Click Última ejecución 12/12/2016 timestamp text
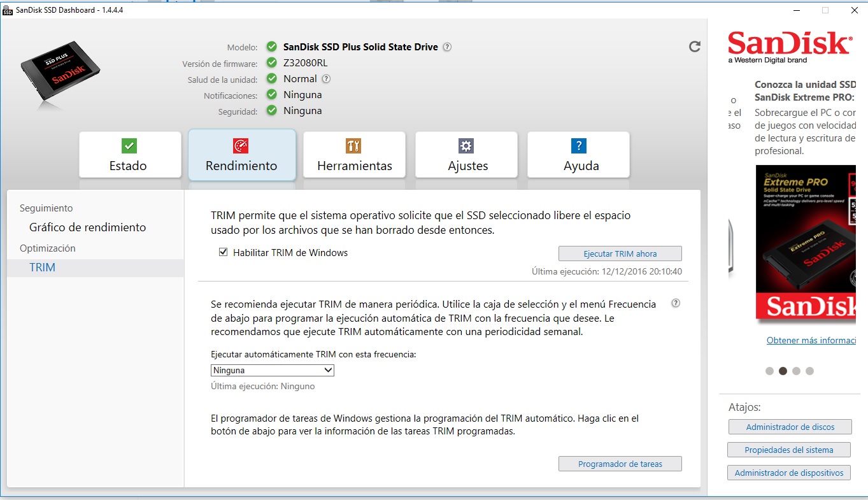This screenshot has height=500, width=868. pos(607,271)
